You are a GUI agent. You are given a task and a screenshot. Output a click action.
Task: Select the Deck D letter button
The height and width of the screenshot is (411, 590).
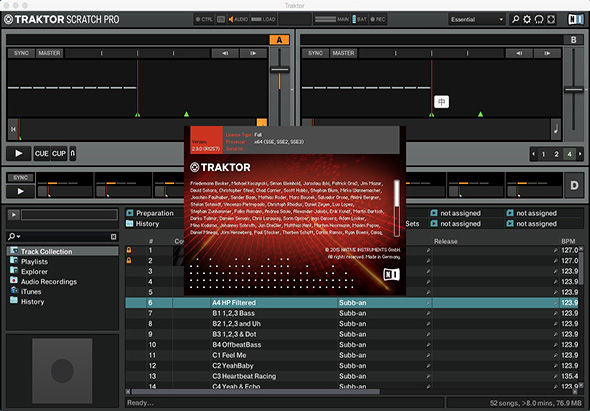click(x=574, y=185)
